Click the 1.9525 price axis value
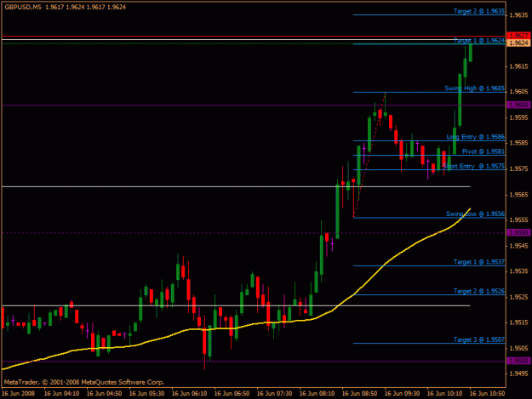Viewport: 532px width, 399px height. click(519, 297)
